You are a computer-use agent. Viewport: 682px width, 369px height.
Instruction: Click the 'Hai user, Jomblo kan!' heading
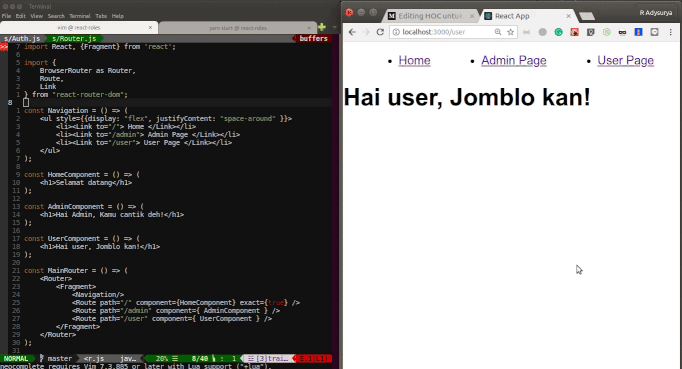[467, 97]
